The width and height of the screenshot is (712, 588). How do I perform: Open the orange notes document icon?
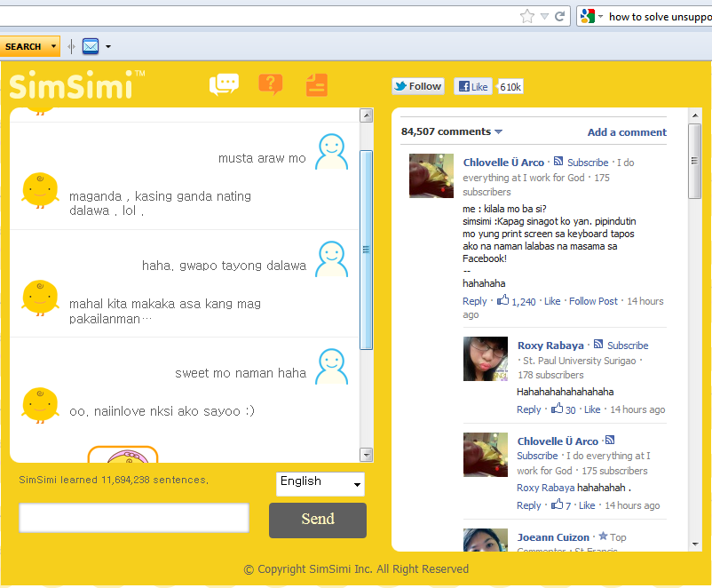coord(317,85)
